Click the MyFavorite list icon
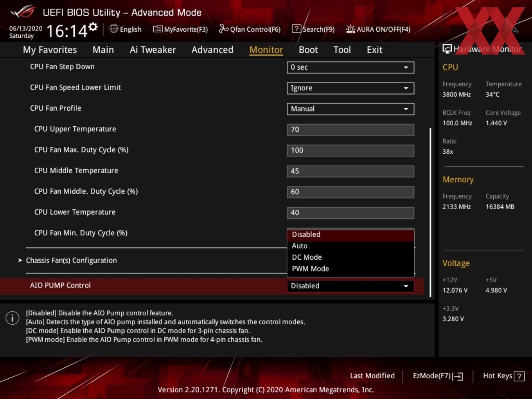The width and height of the screenshot is (532, 399). (158, 29)
